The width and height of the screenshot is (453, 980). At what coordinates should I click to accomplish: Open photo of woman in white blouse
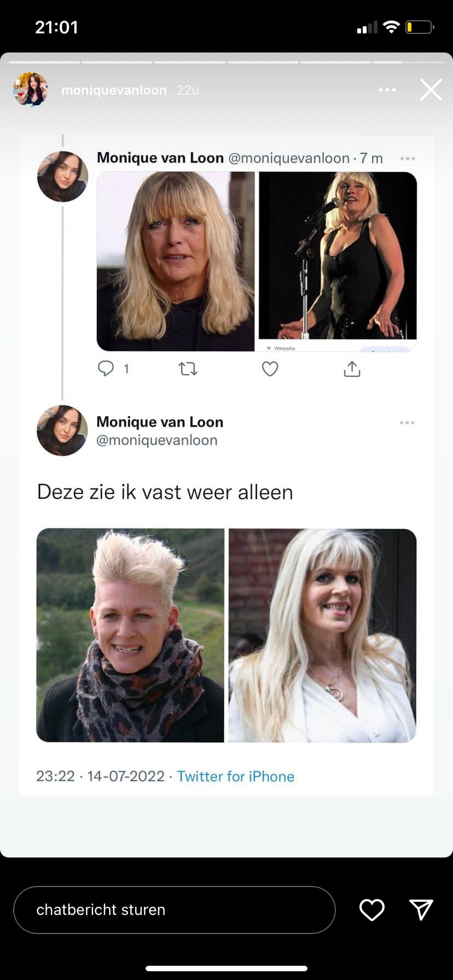322,635
